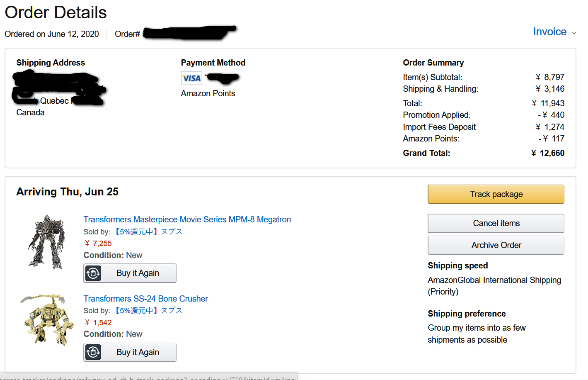Click the VISA card logo
The height and width of the screenshot is (380, 588).
pos(191,78)
